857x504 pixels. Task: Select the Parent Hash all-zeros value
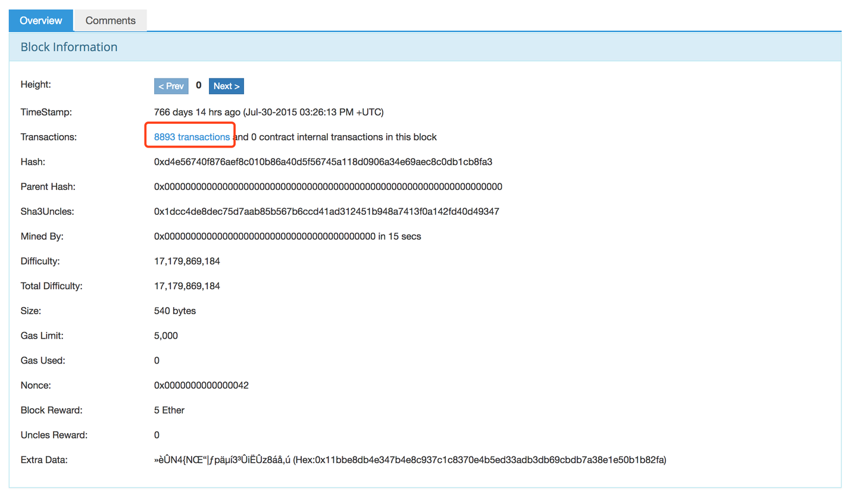[328, 187]
